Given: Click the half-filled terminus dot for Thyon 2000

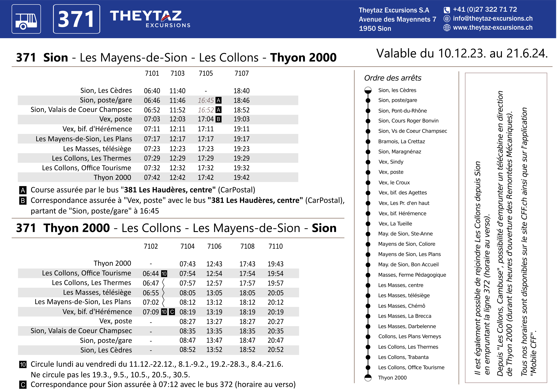Looking at the screenshot, I should point(368,378).
